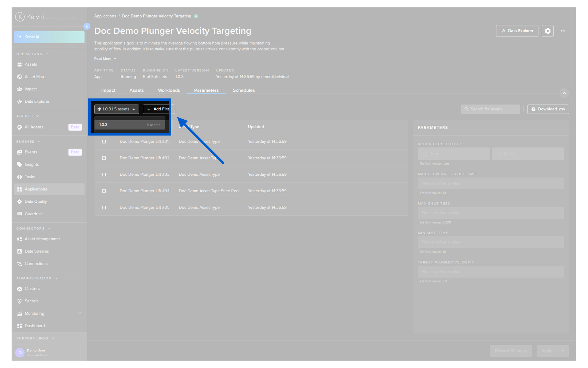Click the Data Streams icon
Viewport: 588px width, 368px height.
coord(20,251)
